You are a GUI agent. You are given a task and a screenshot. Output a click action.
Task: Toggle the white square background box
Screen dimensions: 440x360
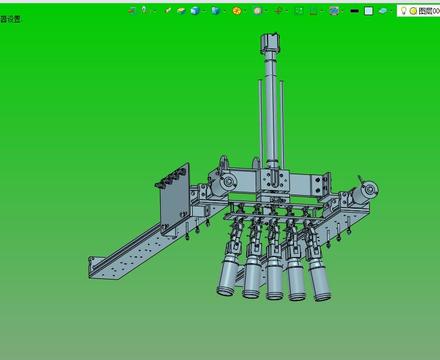(368, 11)
